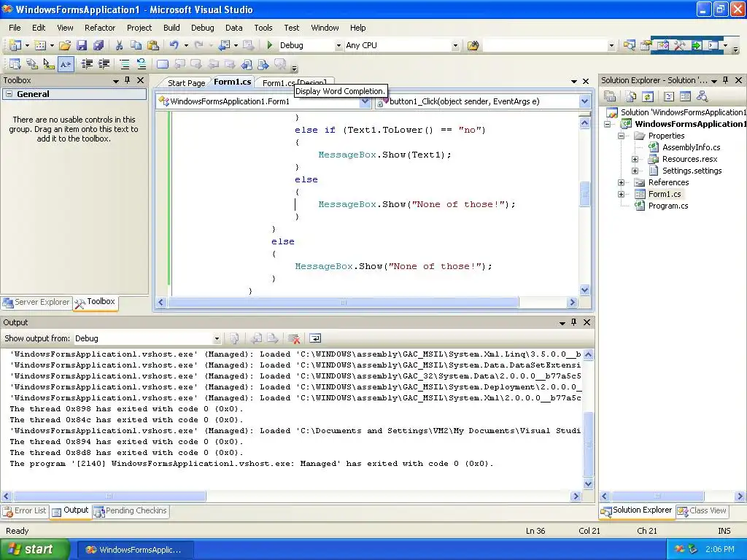
Task: Open the Tools menu
Action: coord(263,28)
